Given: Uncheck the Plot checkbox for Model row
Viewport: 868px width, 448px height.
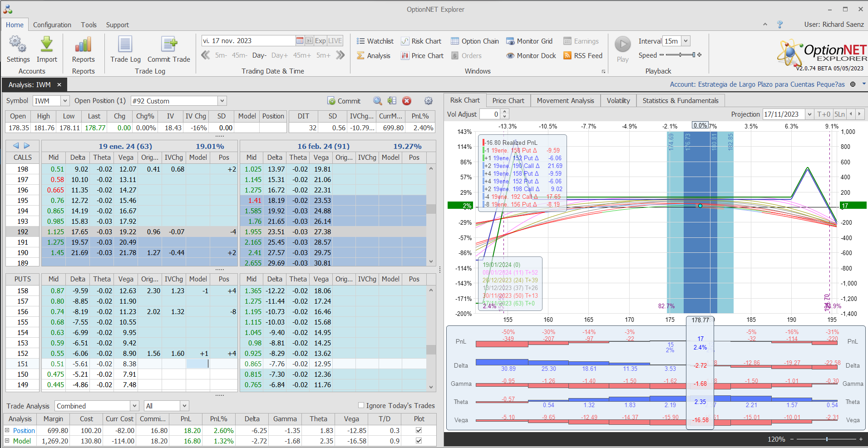Looking at the screenshot, I should pyautogui.click(x=419, y=441).
